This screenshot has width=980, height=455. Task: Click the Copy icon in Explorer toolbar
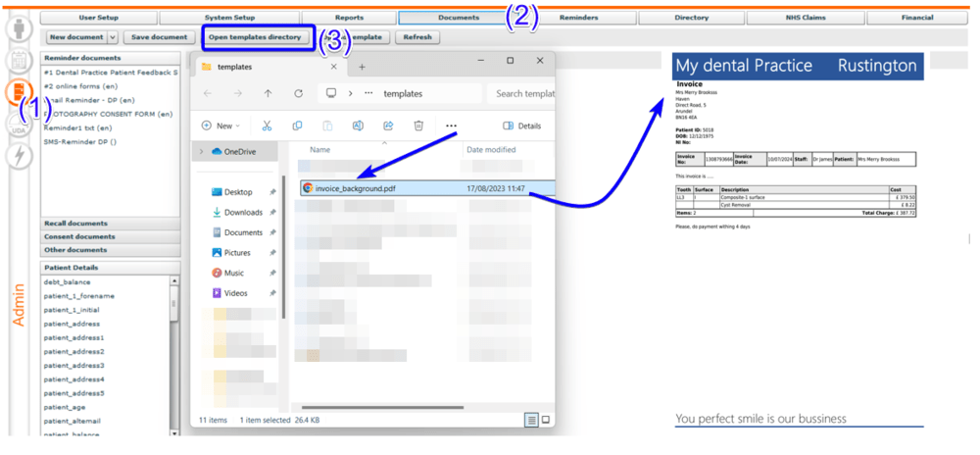tap(298, 126)
